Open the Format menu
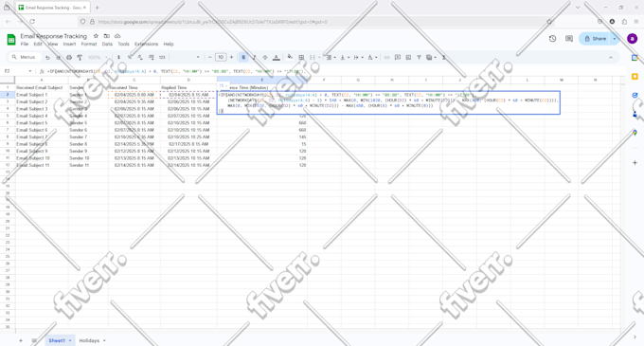Screen dimensions: 644x346 click(89, 44)
